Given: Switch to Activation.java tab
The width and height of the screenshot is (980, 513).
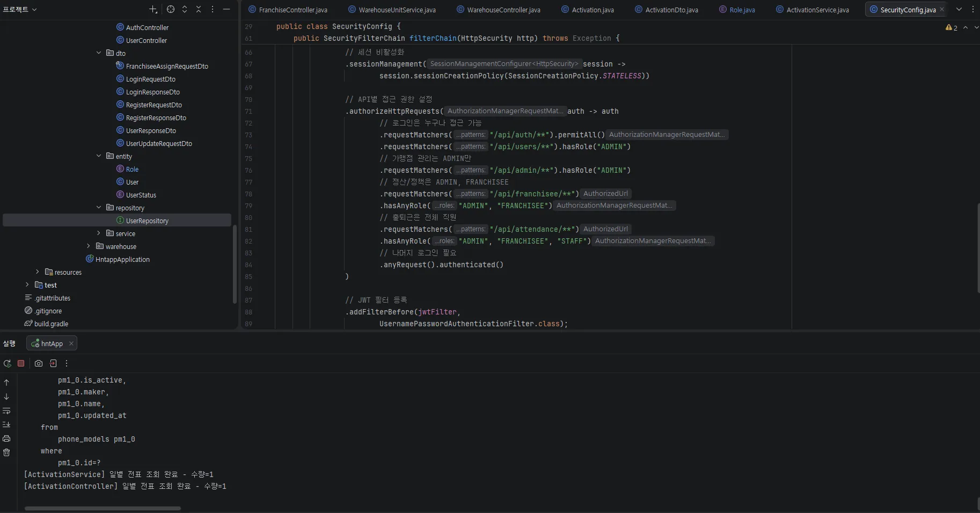Looking at the screenshot, I should pyautogui.click(x=587, y=10).
